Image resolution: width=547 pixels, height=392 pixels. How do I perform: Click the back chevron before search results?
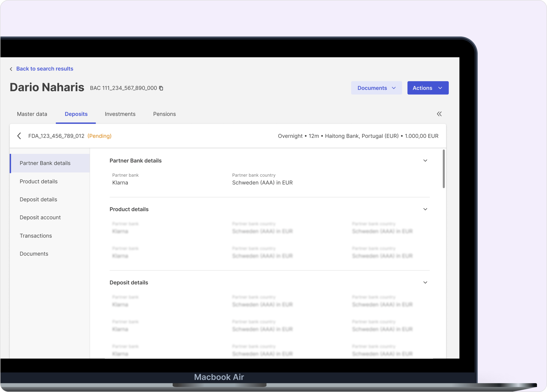tap(11, 69)
